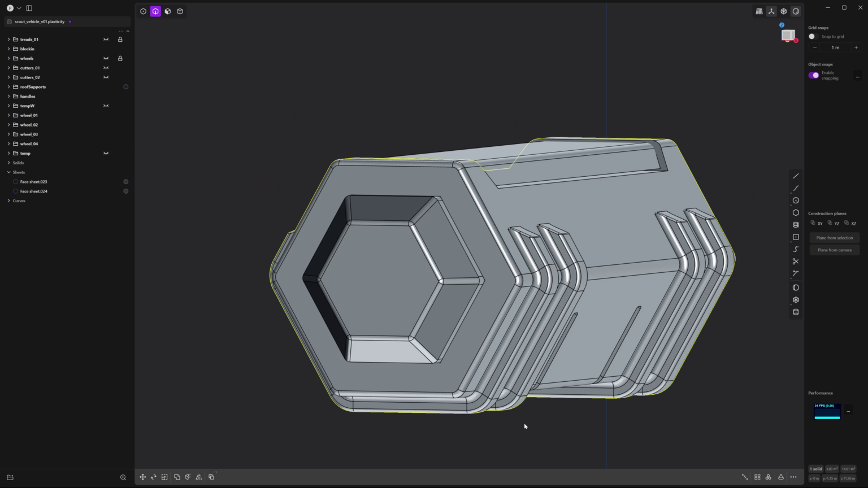Expand the wheel_01 group
Image resolution: width=868 pixels, height=488 pixels.
pos(8,115)
